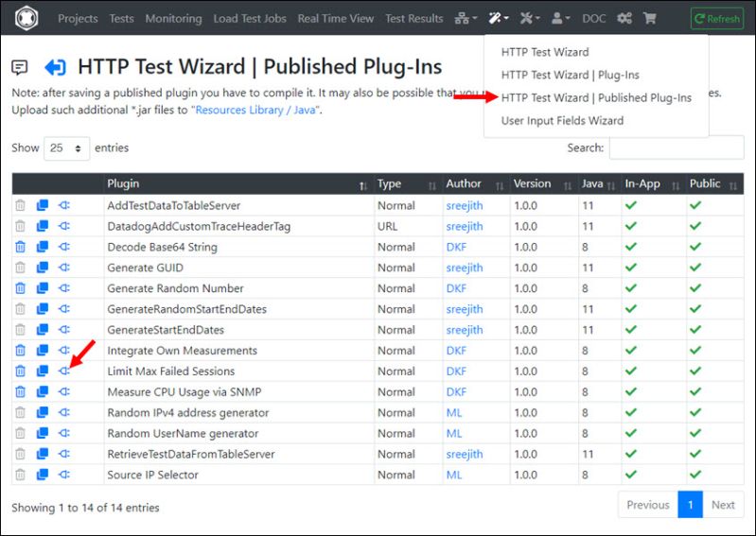
Task: Go to Tests in the navbar
Action: [121, 19]
